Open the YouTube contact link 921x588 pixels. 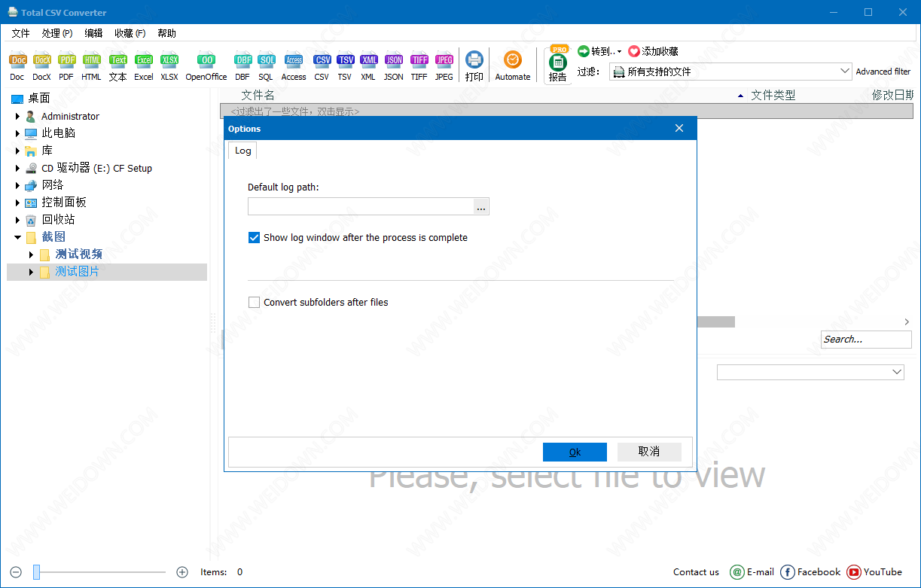click(x=874, y=572)
